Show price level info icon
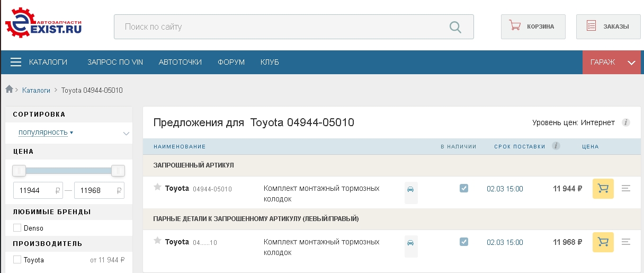644x273 pixels. [x=626, y=122]
